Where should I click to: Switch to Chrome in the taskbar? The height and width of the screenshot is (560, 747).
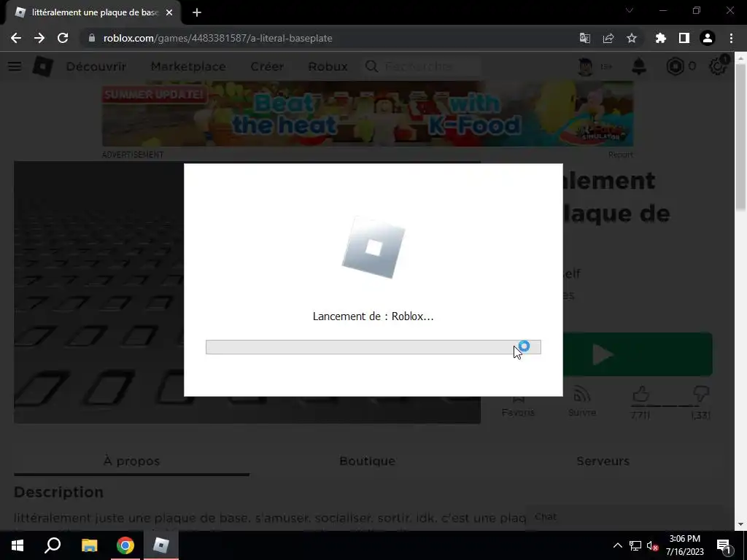tap(125, 545)
